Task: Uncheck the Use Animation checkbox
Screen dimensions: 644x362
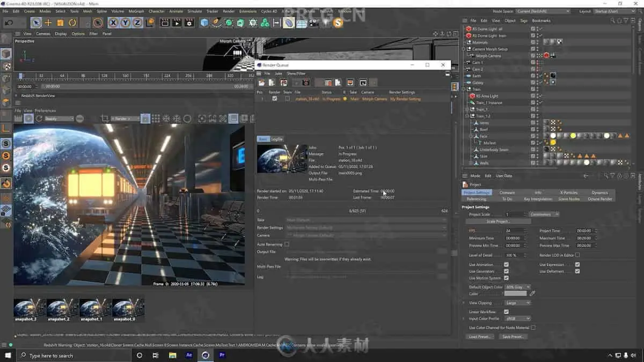Action: point(506,264)
